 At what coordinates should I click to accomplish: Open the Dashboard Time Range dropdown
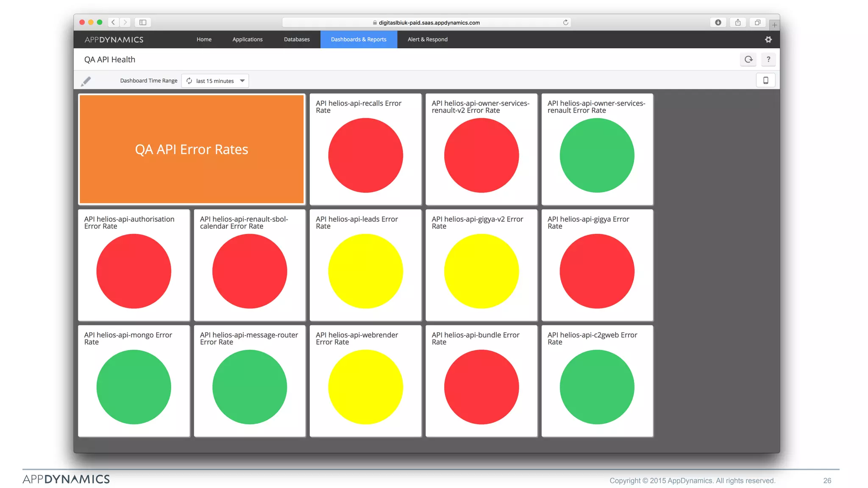215,81
